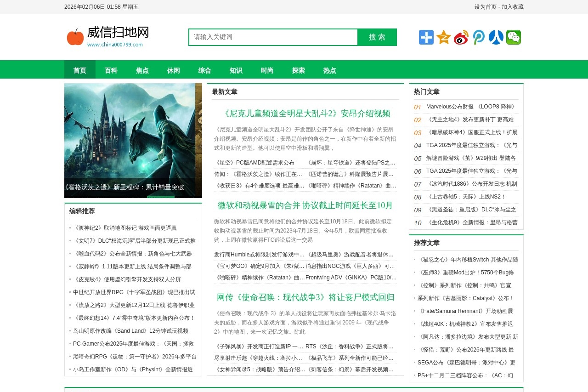The height and width of the screenshot is (392, 588).
Task: Open the 知识 nav tab
Action: [x=236, y=70]
